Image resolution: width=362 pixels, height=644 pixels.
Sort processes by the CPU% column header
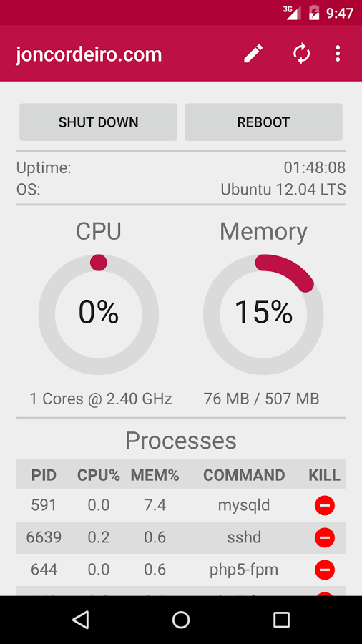pyautogui.click(x=99, y=475)
